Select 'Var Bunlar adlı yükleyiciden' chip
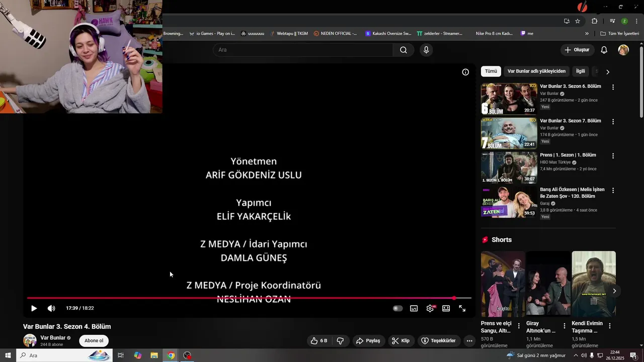Viewport: 644px width, 362px height. [x=536, y=71]
